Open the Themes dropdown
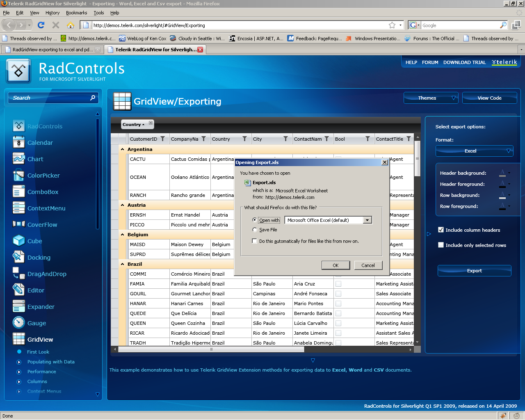The image size is (525, 420). (431, 98)
